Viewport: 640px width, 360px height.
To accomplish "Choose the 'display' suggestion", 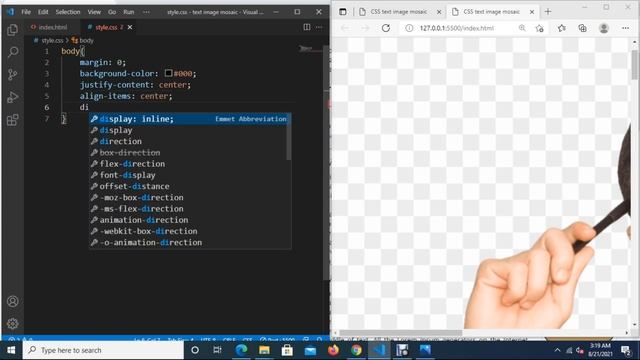I will coord(189,130).
